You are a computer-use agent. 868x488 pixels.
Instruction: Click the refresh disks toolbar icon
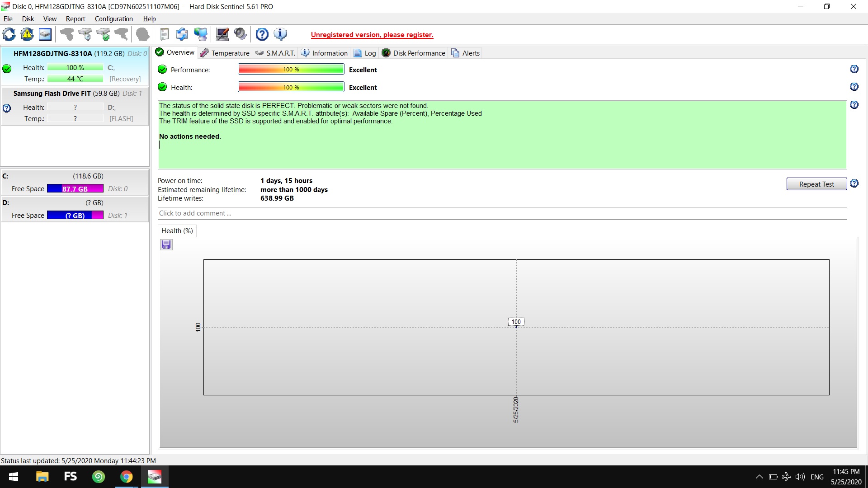pos(9,34)
